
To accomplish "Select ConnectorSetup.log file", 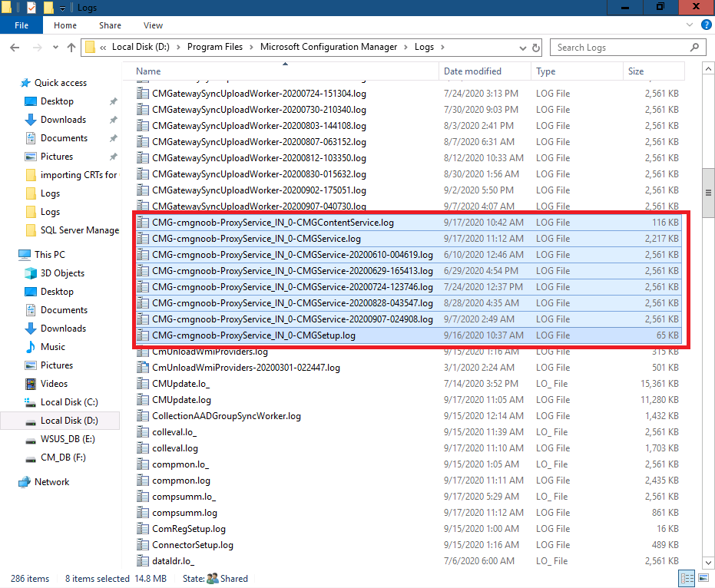I will pos(193,545).
